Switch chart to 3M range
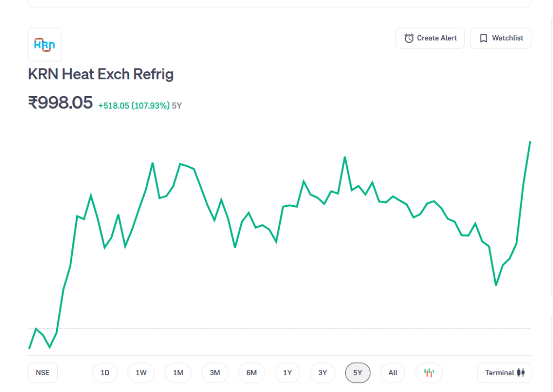This screenshot has width=553, height=392. [214, 373]
